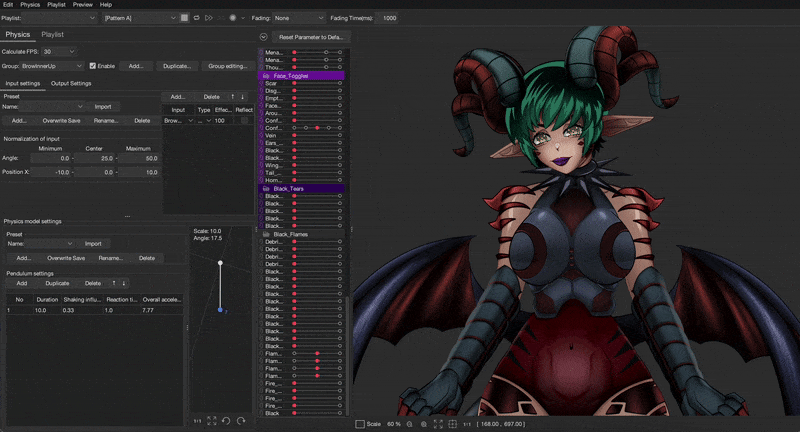Image resolution: width=800 pixels, height=432 pixels.
Task: Open the Type column dropdown
Action: tap(204, 120)
